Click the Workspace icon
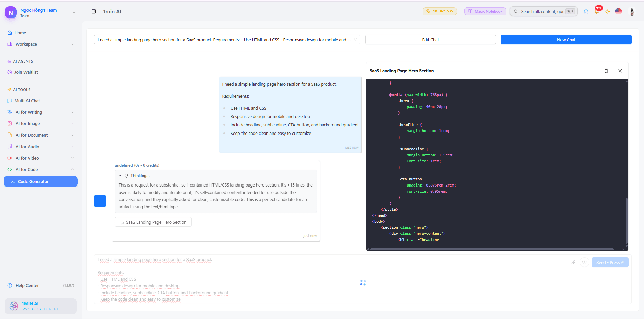This screenshot has width=644, height=319. [10, 44]
